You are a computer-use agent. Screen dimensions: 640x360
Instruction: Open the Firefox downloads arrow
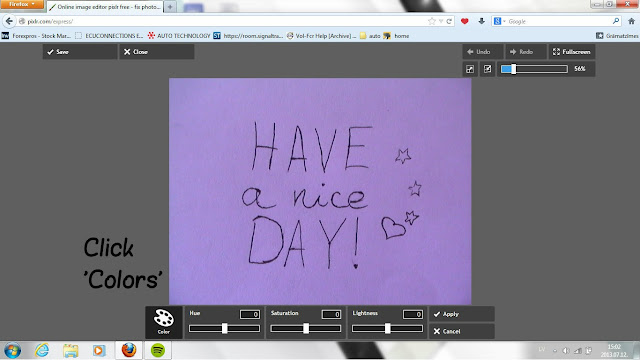pos(482,21)
